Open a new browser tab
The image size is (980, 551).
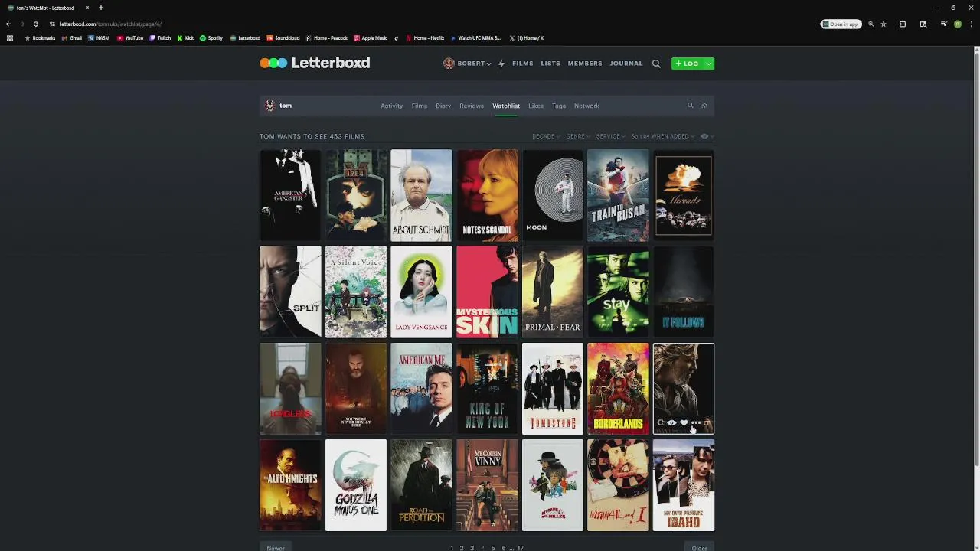[100, 8]
